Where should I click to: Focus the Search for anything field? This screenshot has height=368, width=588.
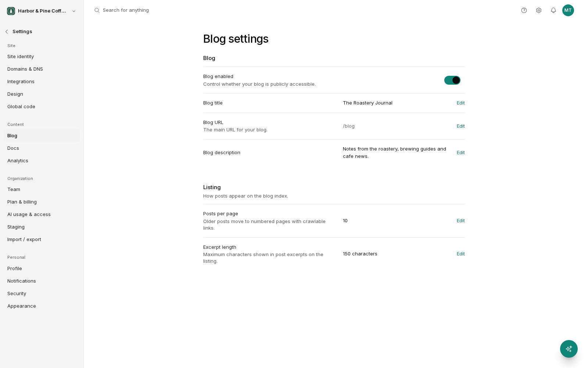[x=126, y=10]
